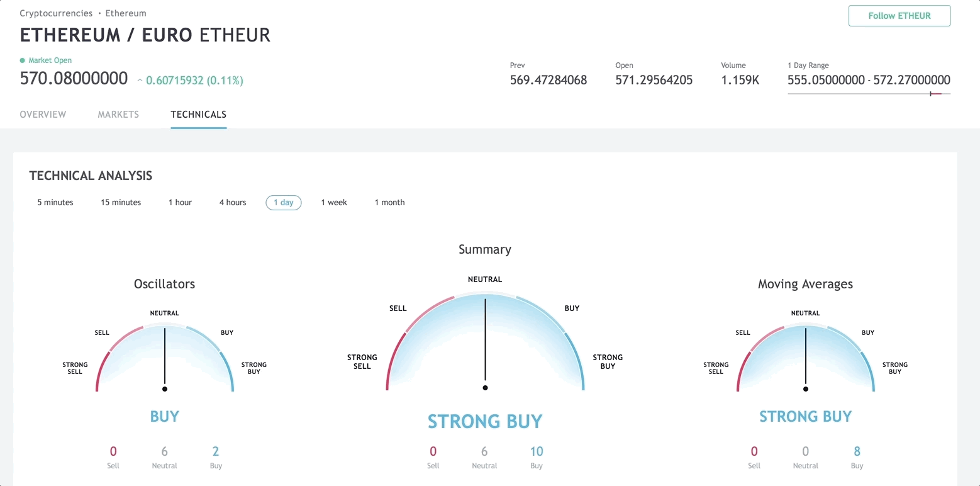Click the Moving Averages STRONG BUY rating
Image resolution: width=980 pixels, height=486 pixels.
click(x=806, y=416)
